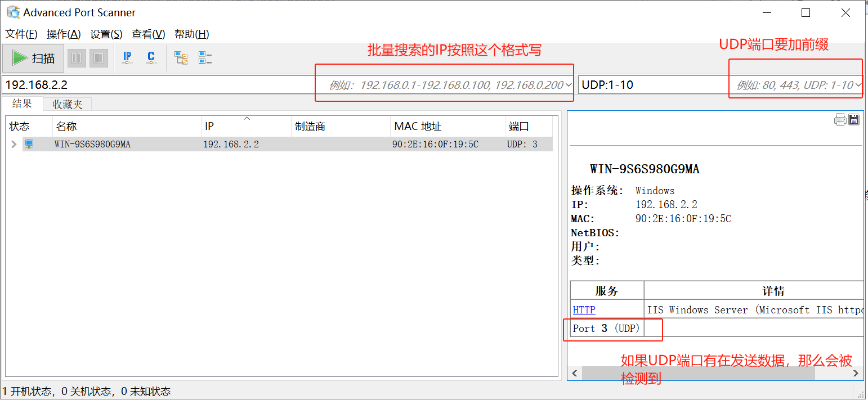Click Port 3 (UDP) in service table
Viewport: 868px width, 400px height.
[607, 328]
